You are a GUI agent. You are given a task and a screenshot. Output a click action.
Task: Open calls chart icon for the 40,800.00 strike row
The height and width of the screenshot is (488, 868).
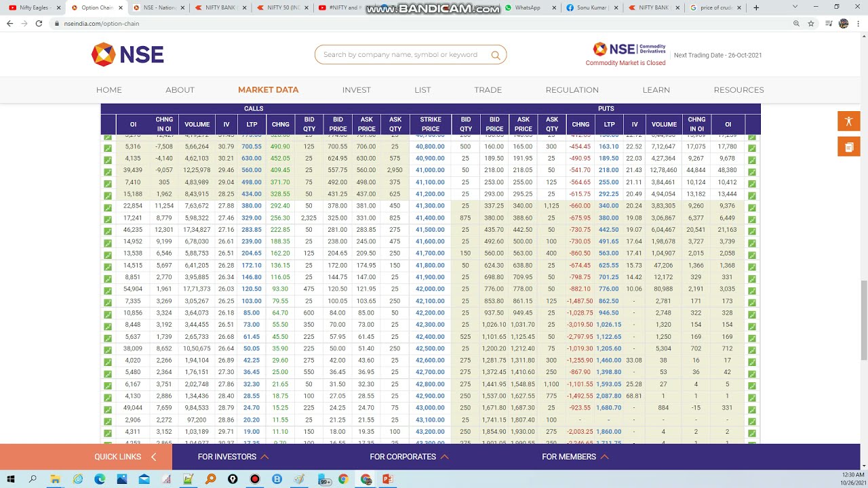[x=108, y=147]
